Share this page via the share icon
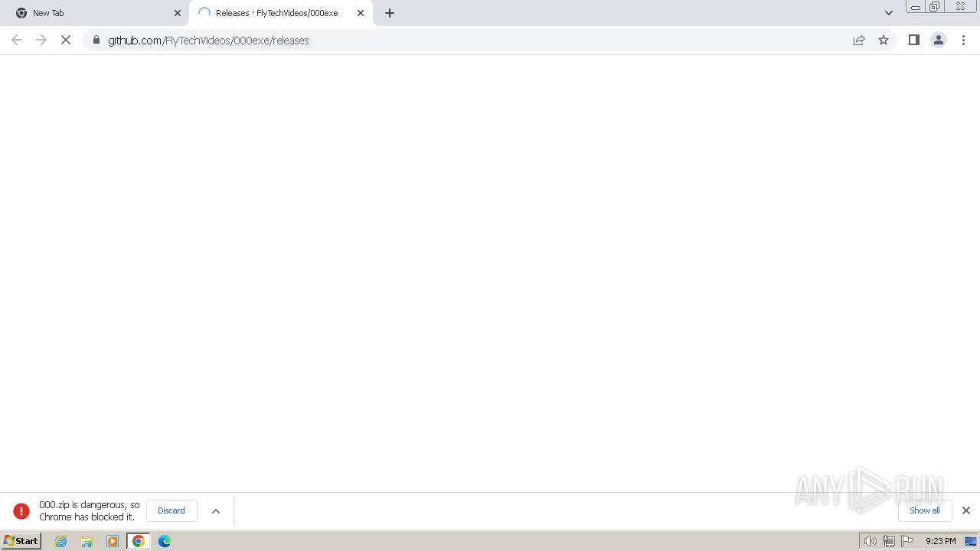Image resolution: width=980 pixels, height=551 pixels. pyautogui.click(x=859, y=40)
